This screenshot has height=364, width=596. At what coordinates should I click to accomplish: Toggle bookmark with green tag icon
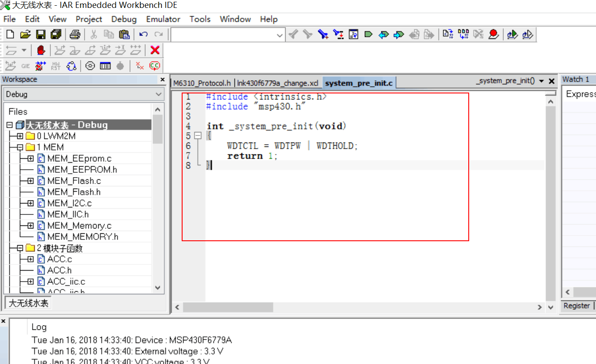pyautogui.click(x=369, y=34)
